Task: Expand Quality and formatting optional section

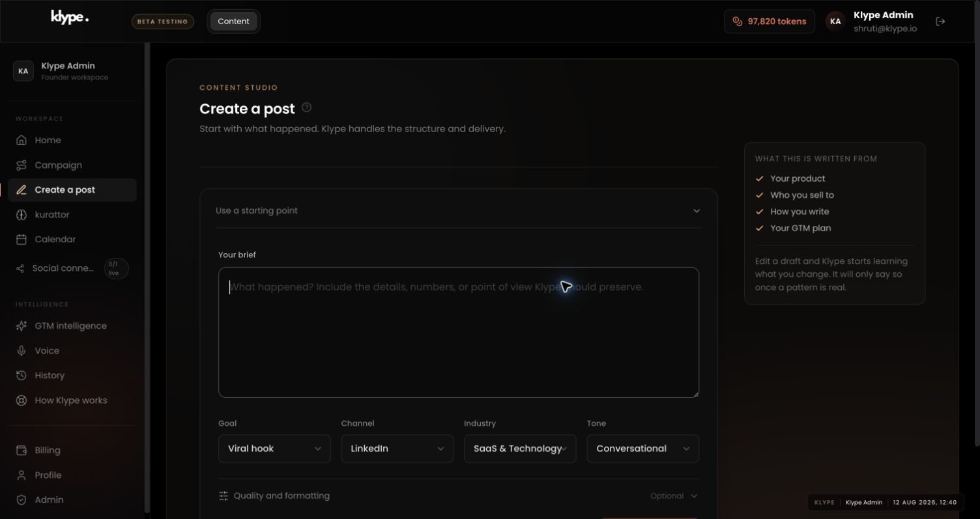Action: coord(459,496)
